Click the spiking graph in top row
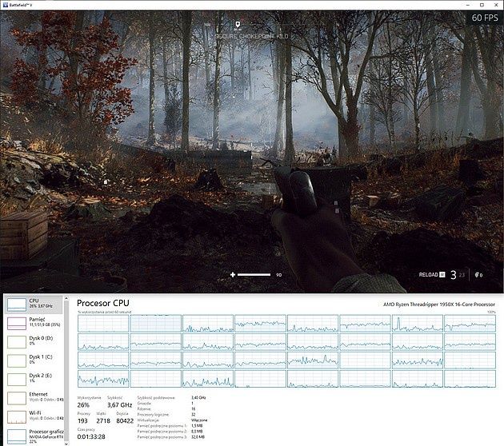This screenshot has height=446, width=504. pos(418,323)
